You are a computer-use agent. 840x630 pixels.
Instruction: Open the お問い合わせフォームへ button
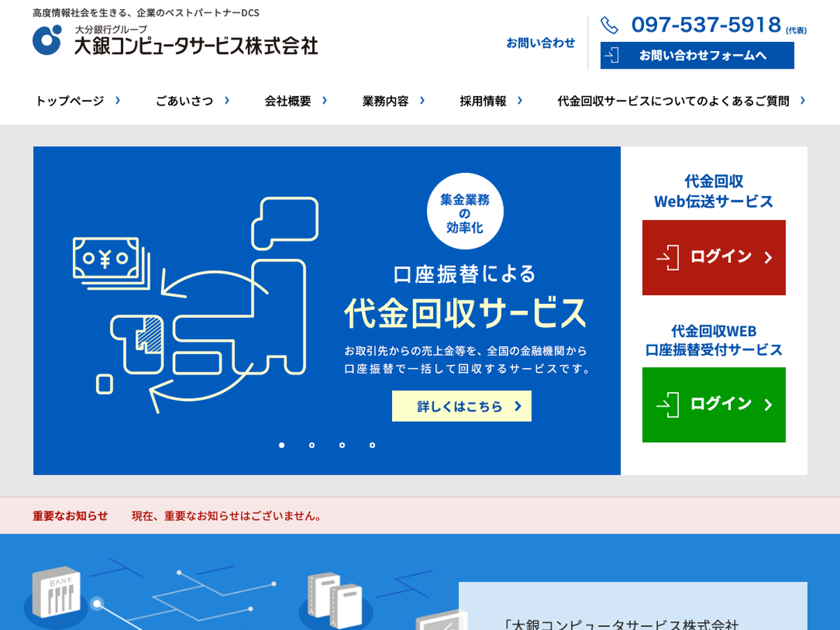point(697,55)
